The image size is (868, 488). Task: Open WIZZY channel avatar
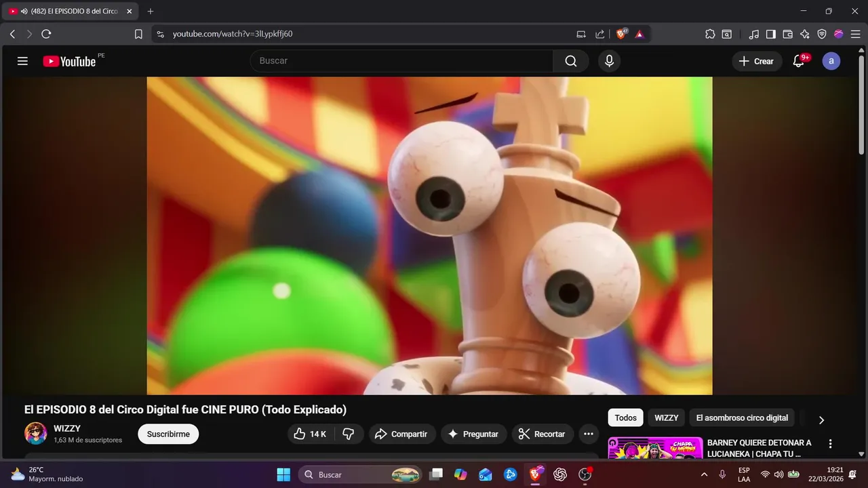point(36,434)
